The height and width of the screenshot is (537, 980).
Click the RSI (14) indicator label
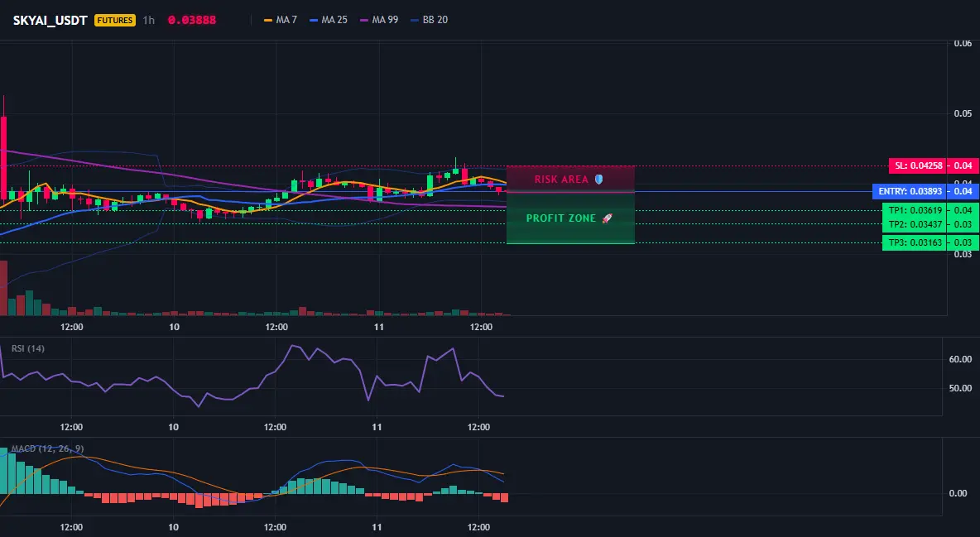pos(28,348)
